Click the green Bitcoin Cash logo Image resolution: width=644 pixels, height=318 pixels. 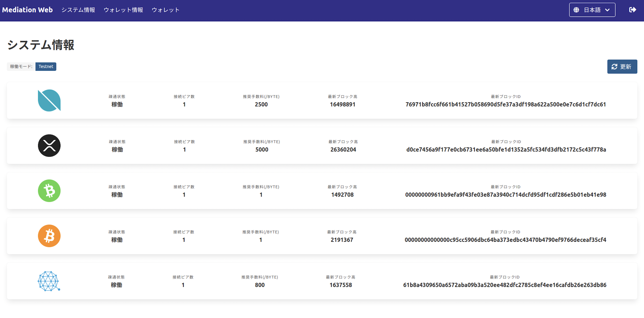pos(49,191)
